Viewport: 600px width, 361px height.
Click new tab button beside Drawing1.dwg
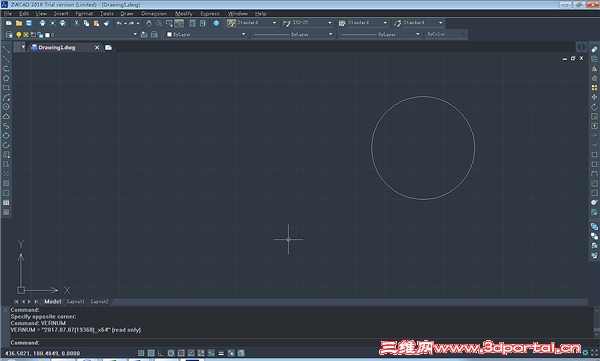click(x=108, y=47)
